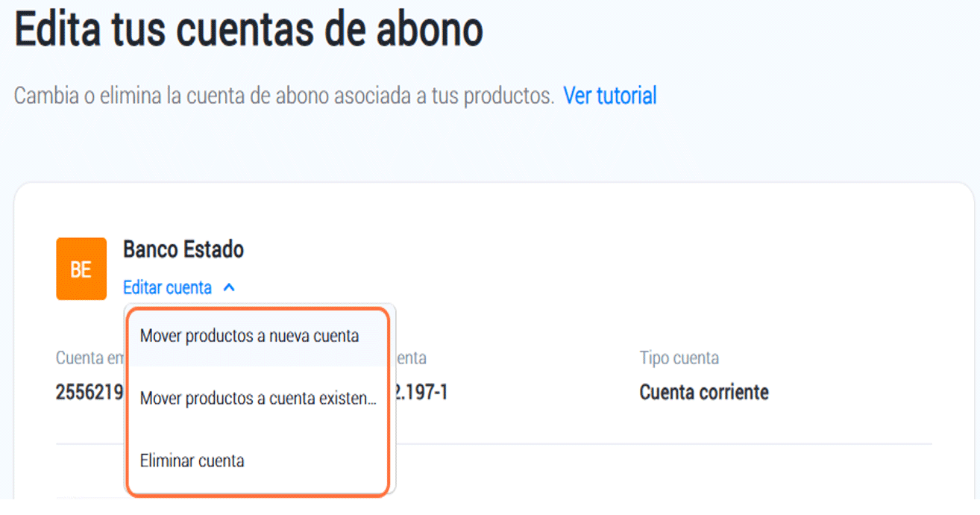Click the Tipo cuenta label
Screen dimensions: 980x515
click(x=679, y=358)
